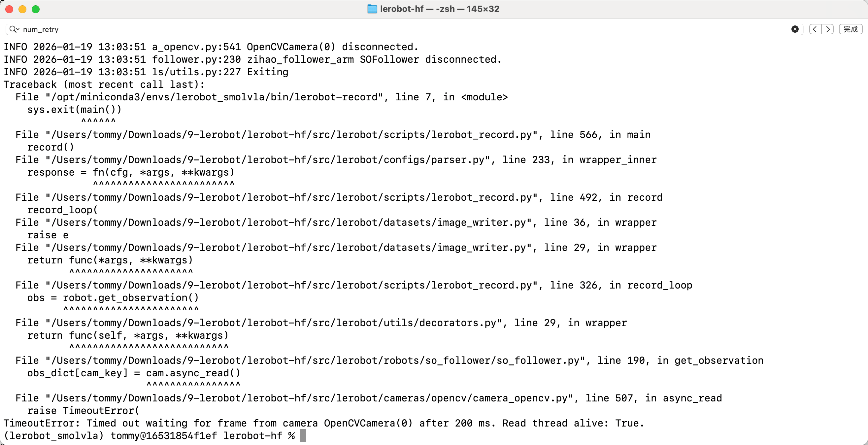
Task: Click the "raise TimeoutError(" code line
Action: click(x=83, y=411)
